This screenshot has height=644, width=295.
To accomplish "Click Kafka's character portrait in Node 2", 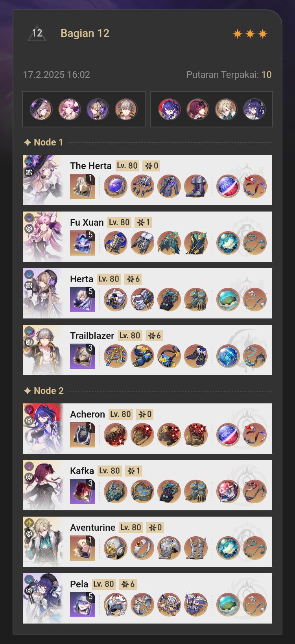I will 43,485.
